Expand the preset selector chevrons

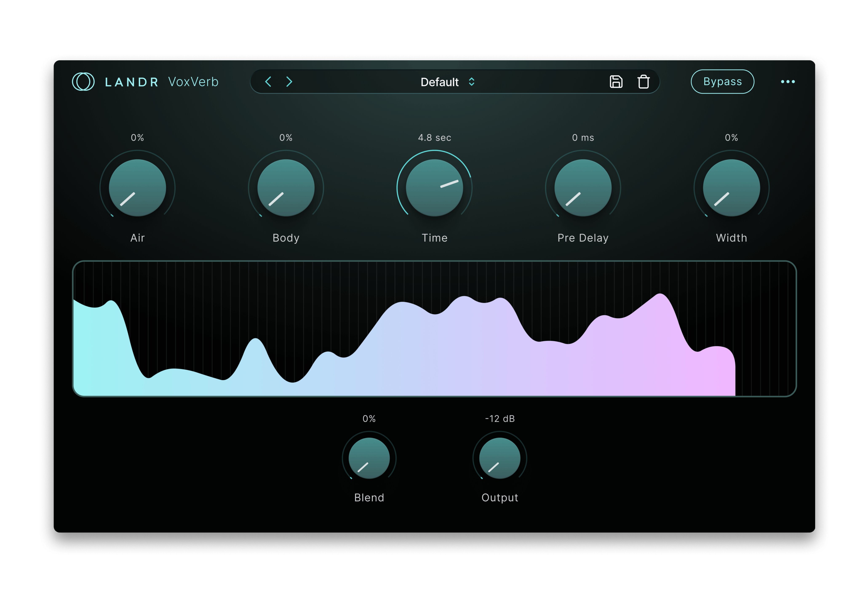pyautogui.click(x=471, y=82)
